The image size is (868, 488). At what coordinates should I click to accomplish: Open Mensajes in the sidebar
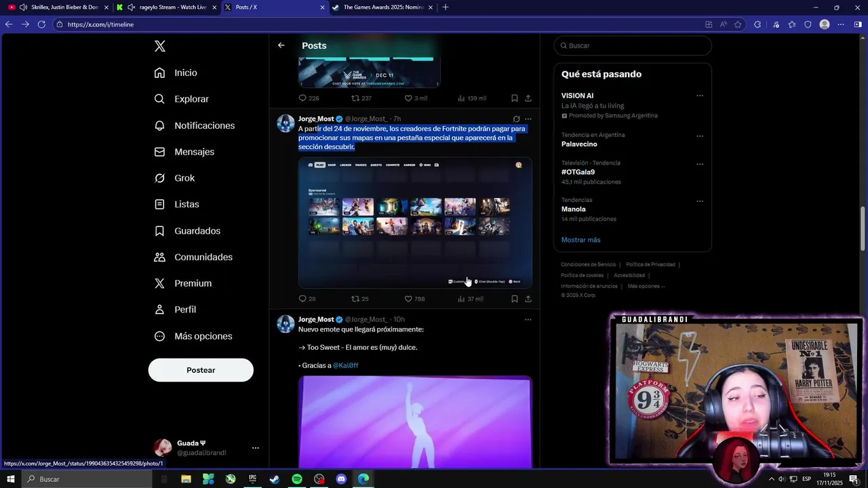[184, 152]
